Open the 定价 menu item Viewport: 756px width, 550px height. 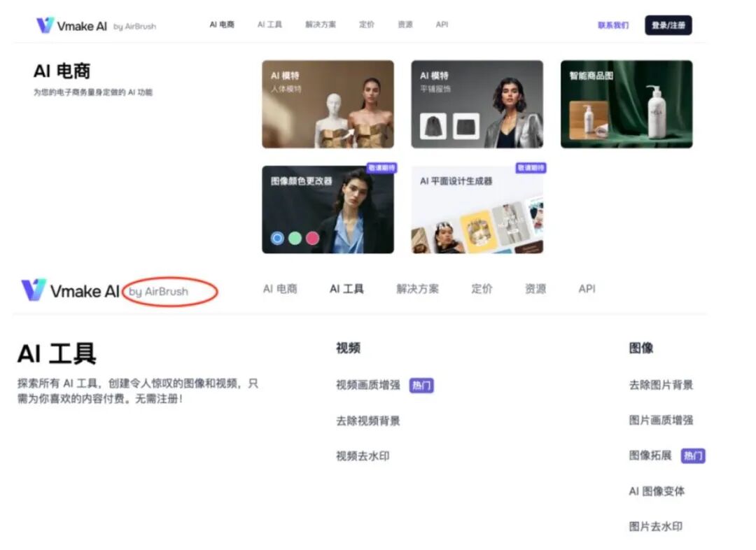click(x=367, y=24)
